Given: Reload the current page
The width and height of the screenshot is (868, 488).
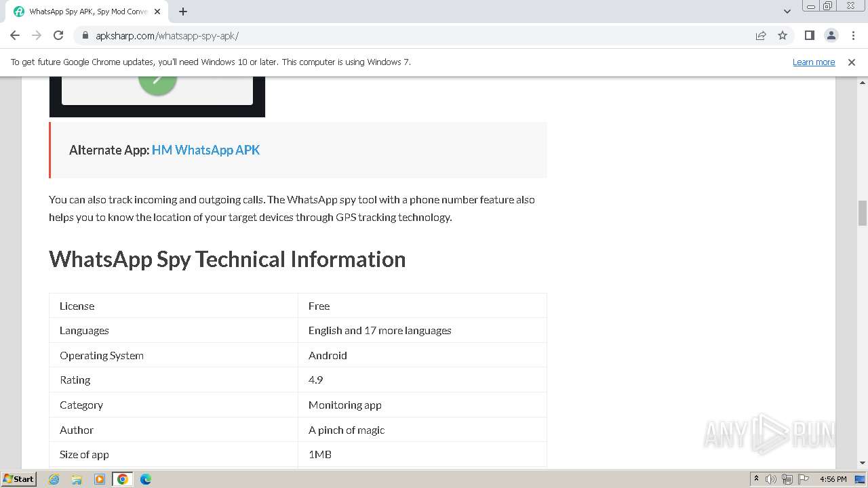Looking at the screenshot, I should click(x=58, y=35).
